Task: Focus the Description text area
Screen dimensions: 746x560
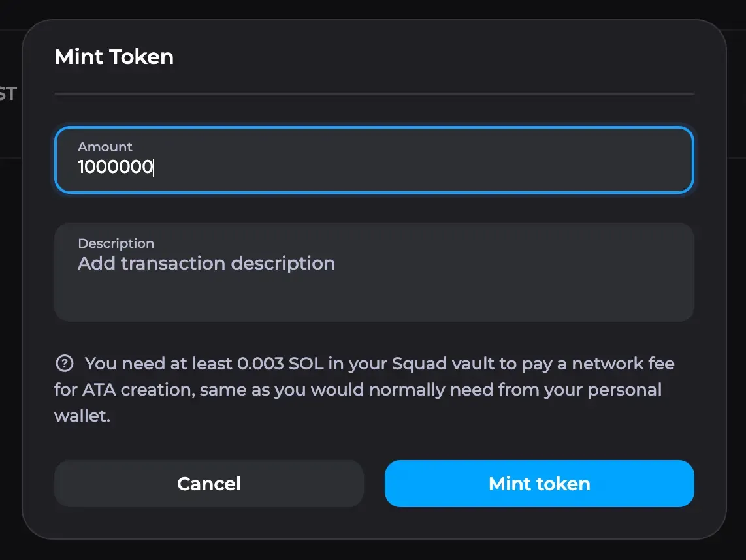Action: click(x=373, y=272)
